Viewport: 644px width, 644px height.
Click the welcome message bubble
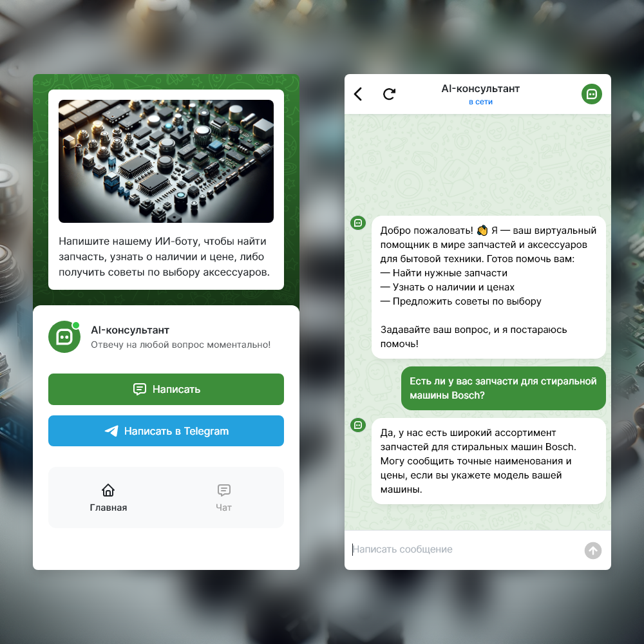click(x=488, y=287)
